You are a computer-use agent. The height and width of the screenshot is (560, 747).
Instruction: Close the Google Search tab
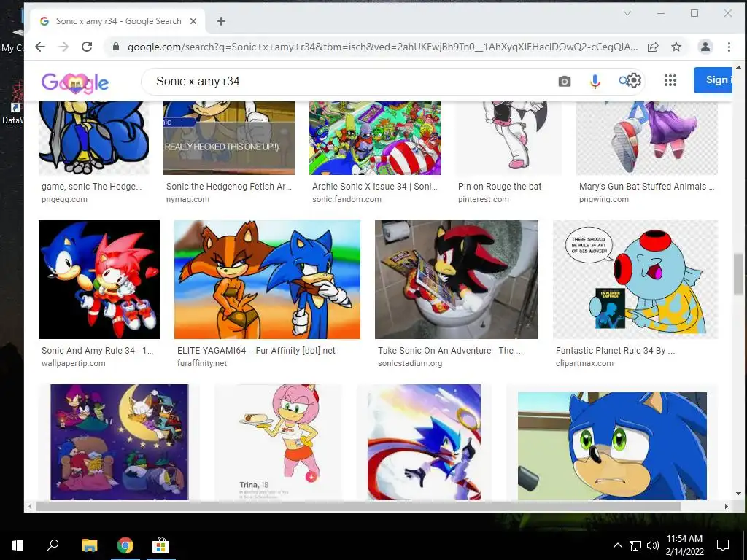click(193, 21)
